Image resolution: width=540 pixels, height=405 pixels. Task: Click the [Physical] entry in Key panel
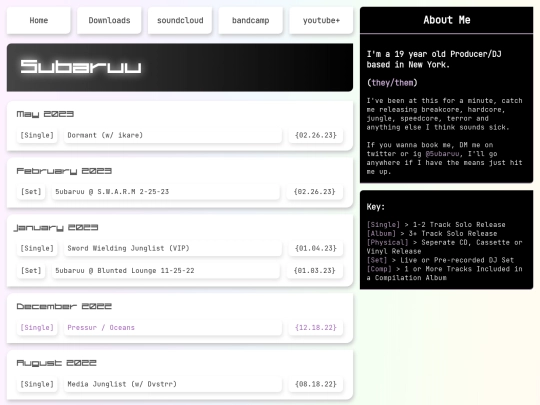[x=388, y=242]
